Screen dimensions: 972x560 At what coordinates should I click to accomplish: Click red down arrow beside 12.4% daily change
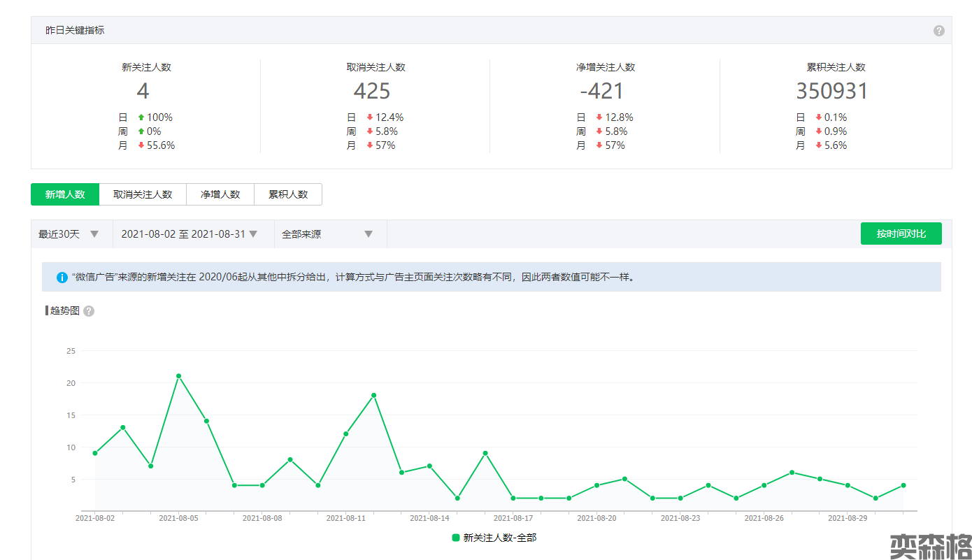click(x=370, y=117)
